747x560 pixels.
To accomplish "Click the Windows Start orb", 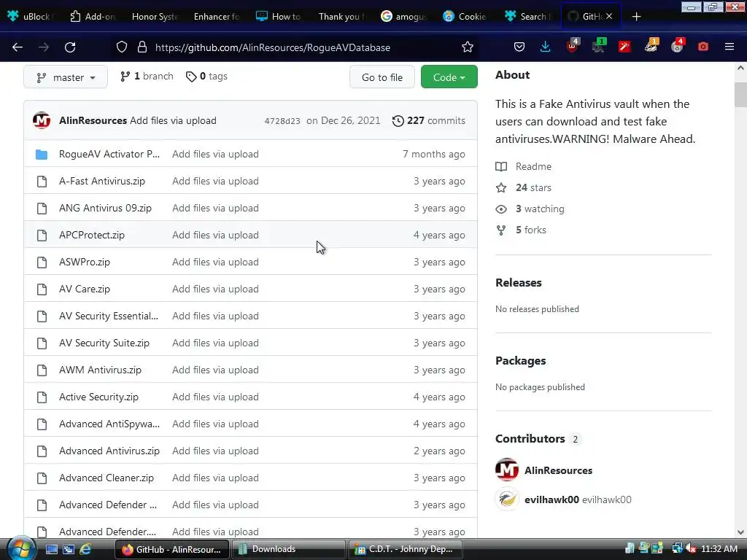I will click(20, 549).
